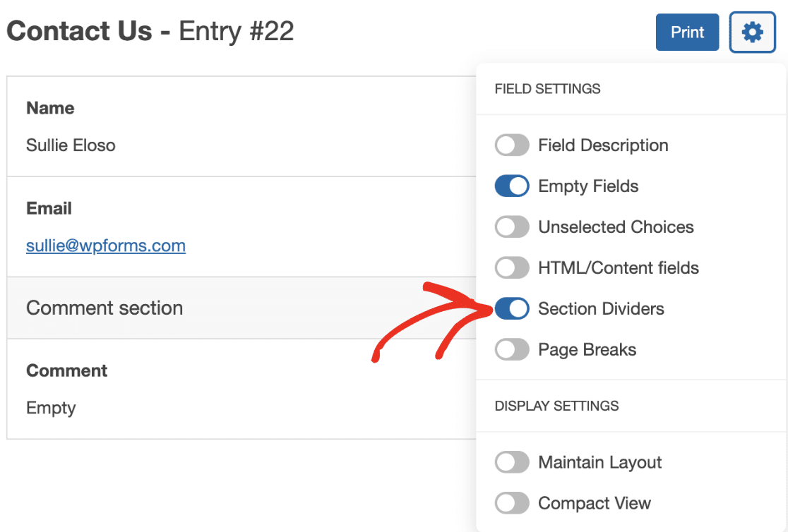Click the Compact View label text

point(595,503)
